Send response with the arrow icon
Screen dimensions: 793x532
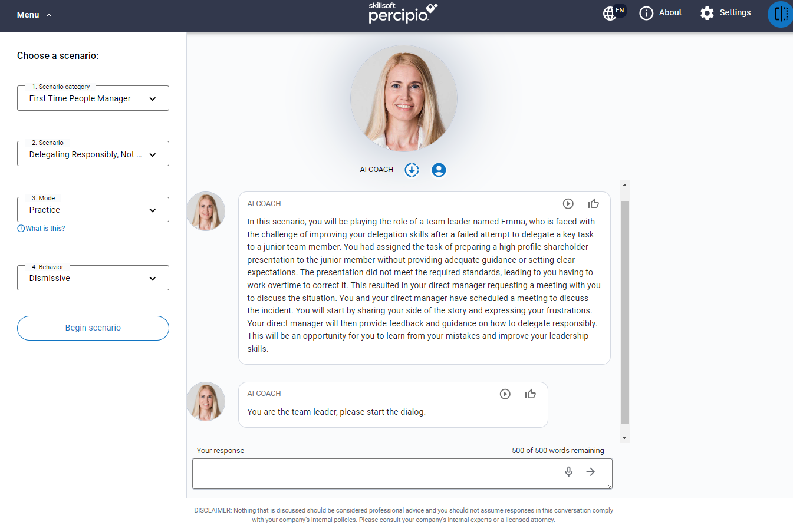click(x=590, y=472)
